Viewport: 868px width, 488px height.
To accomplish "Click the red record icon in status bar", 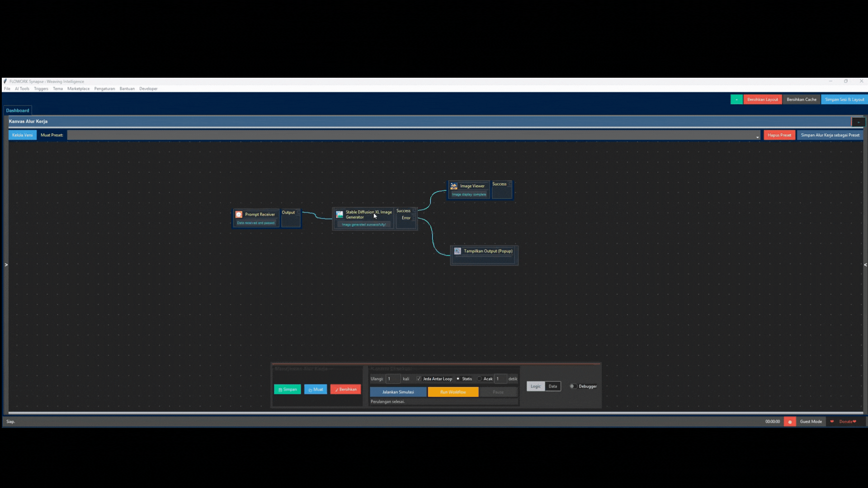I will (790, 422).
